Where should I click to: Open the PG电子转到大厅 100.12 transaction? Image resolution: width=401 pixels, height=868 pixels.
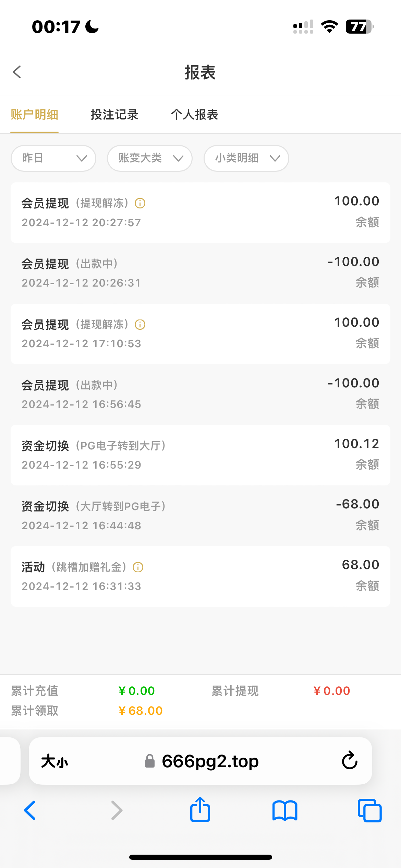coord(200,455)
